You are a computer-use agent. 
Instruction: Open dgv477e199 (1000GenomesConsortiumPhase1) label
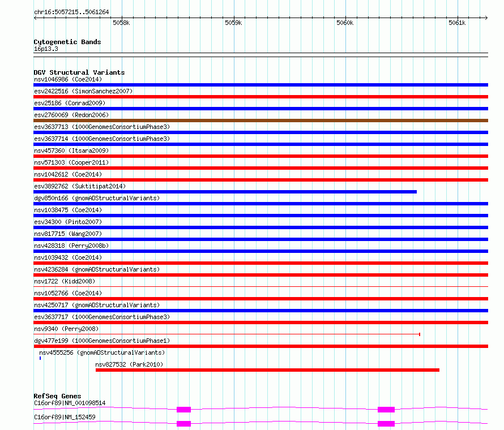(x=102, y=341)
